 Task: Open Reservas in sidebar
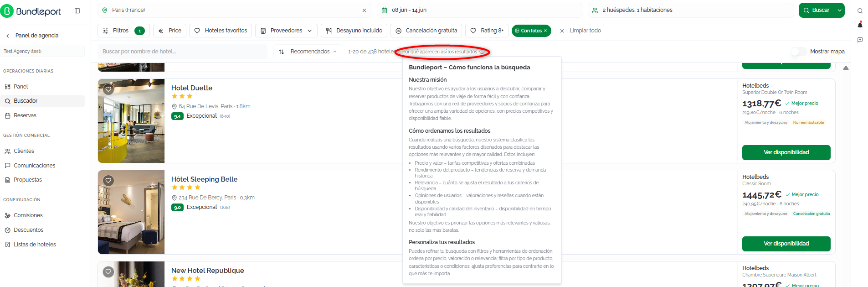[42, 115]
